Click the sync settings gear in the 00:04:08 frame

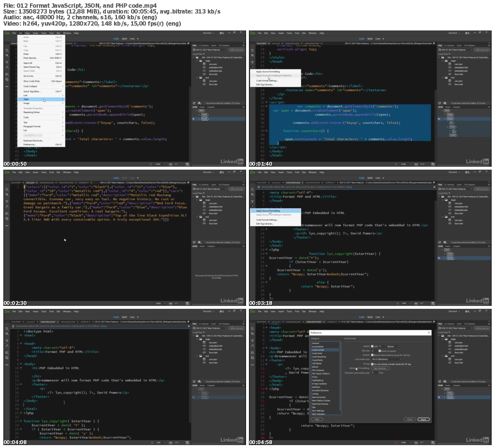(x=221, y=311)
